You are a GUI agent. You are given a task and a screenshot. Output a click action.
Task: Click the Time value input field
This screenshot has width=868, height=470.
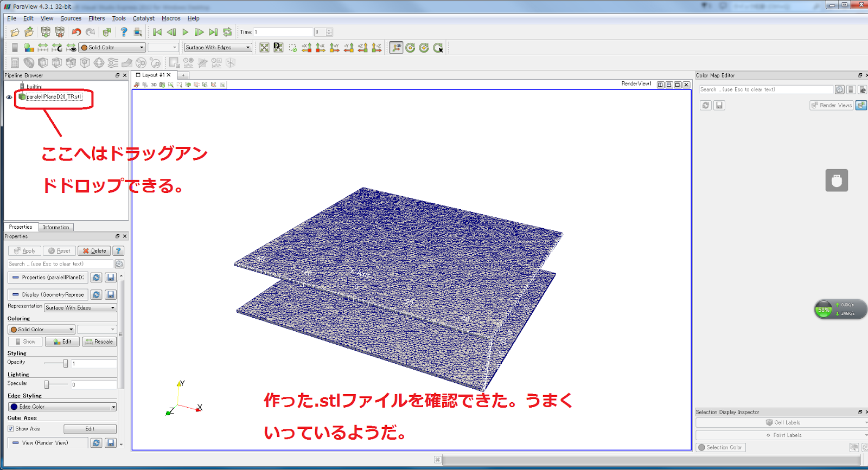click(x=283, y=33)
